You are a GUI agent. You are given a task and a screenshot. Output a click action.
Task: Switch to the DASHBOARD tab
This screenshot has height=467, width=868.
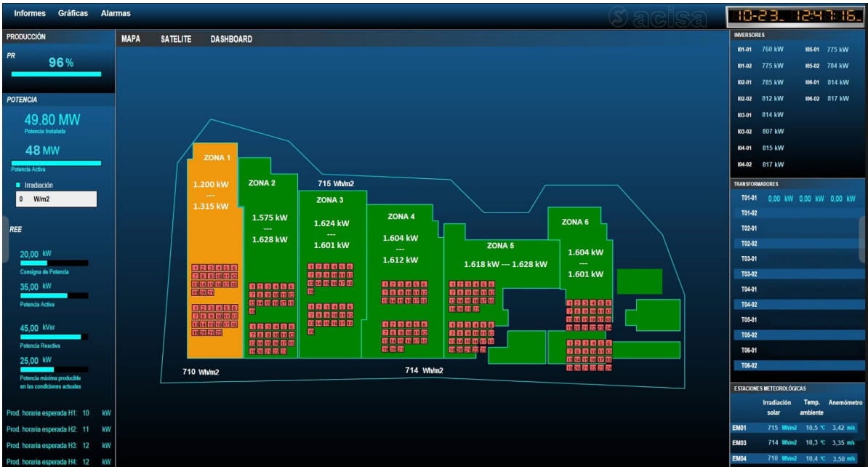pyautogui.click(x=231, y=39)
